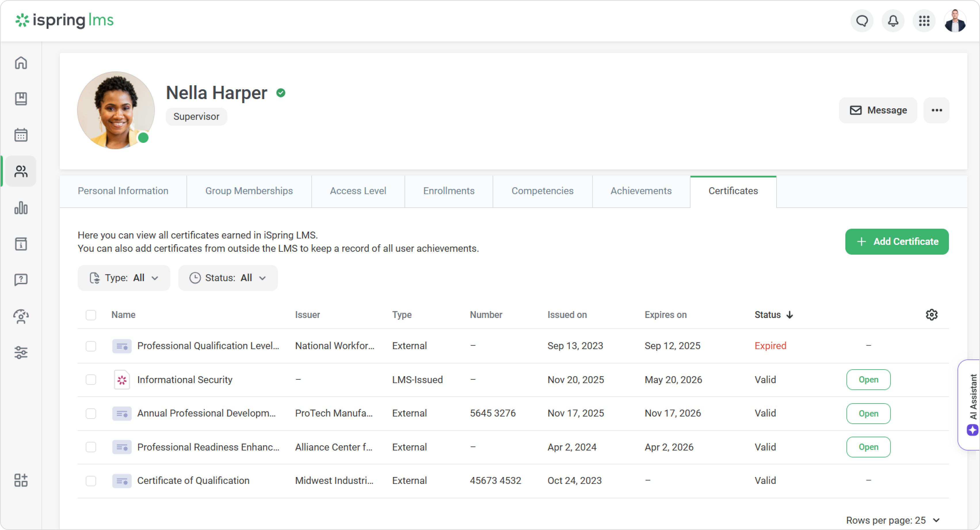
Task: Switch to the Achievements tab
Action: [x=641, y=191]
